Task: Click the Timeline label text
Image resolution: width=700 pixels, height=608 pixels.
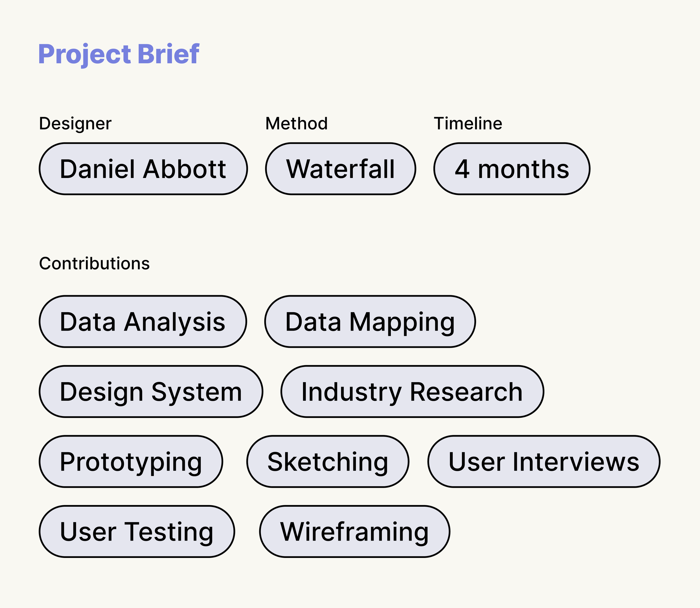Action: click(x=468, y=123)
